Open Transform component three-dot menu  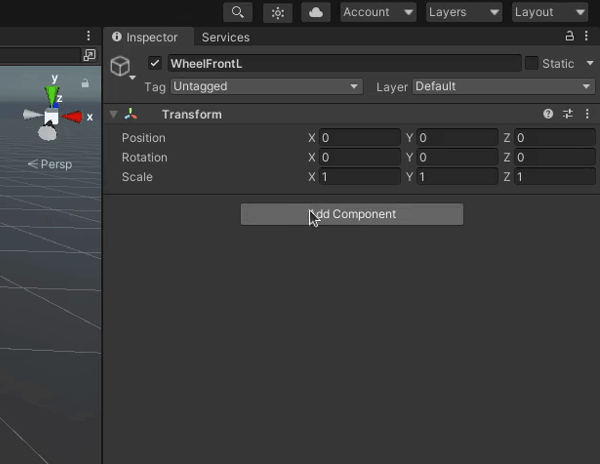pyautogui.click(x=586, y=115)
